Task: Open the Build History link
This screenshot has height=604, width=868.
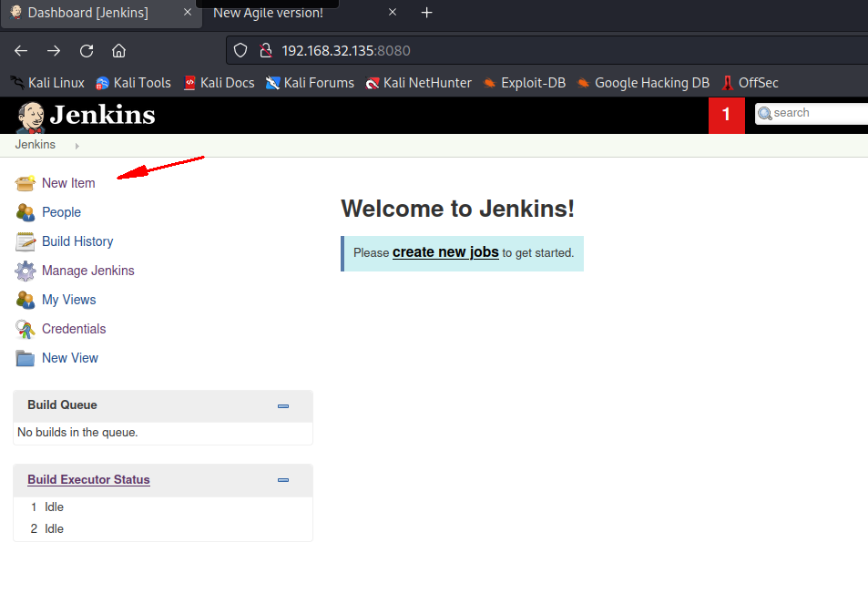Action: click(77, 241)
